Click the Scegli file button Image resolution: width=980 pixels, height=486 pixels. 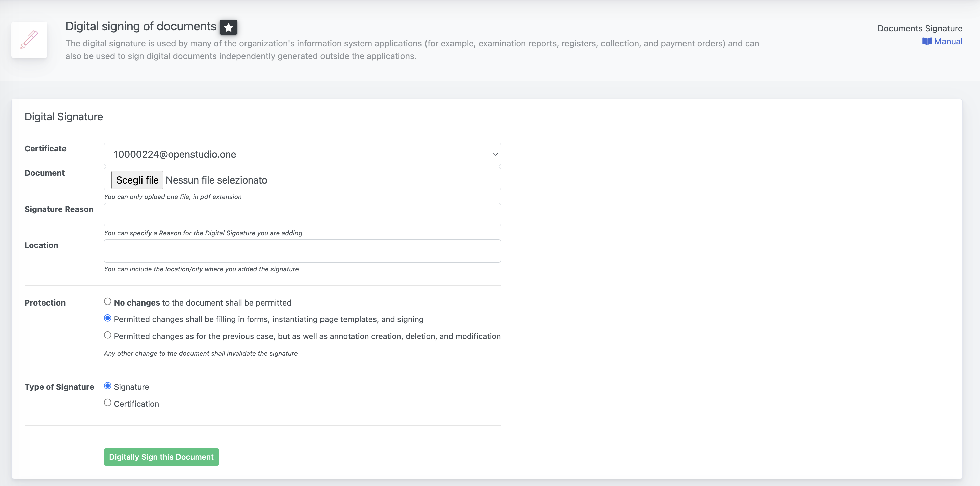click(x=137, y=180)
